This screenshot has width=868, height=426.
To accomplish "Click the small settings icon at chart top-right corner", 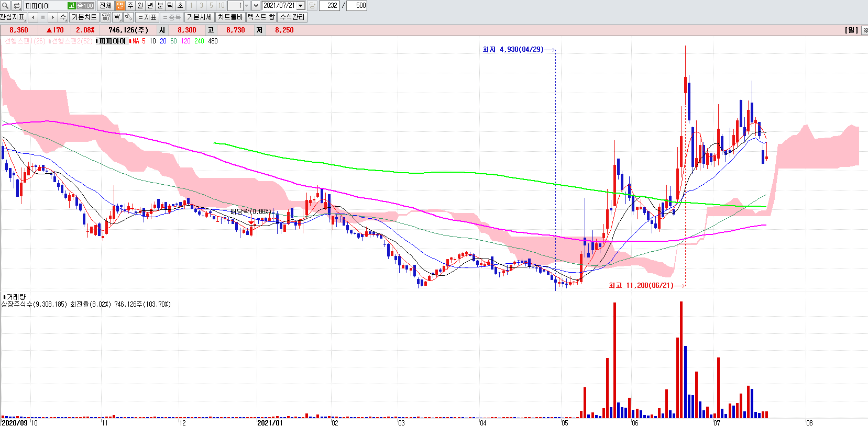I will coord(864,30).
